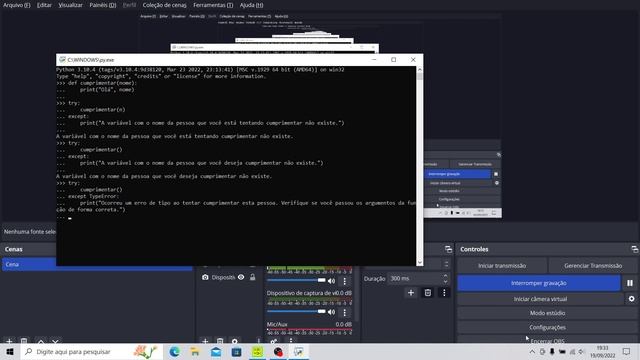Viewport: 640px width, 360px height.
Task: Undock the scene transitions panel
Action: coord(448,249)
